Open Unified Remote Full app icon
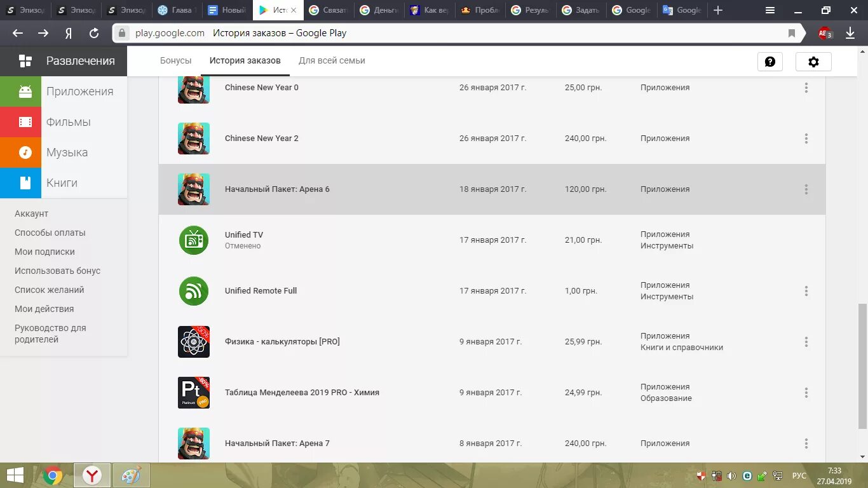 (194, 291)
